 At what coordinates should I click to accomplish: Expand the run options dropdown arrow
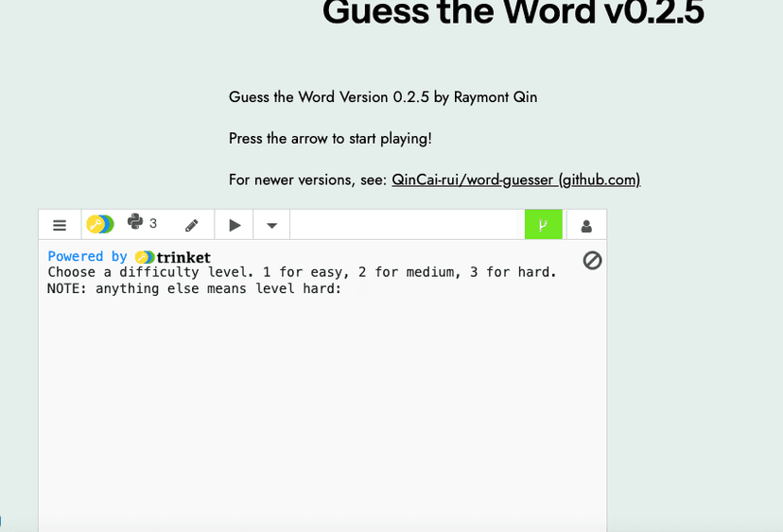[x=271, y=225]
